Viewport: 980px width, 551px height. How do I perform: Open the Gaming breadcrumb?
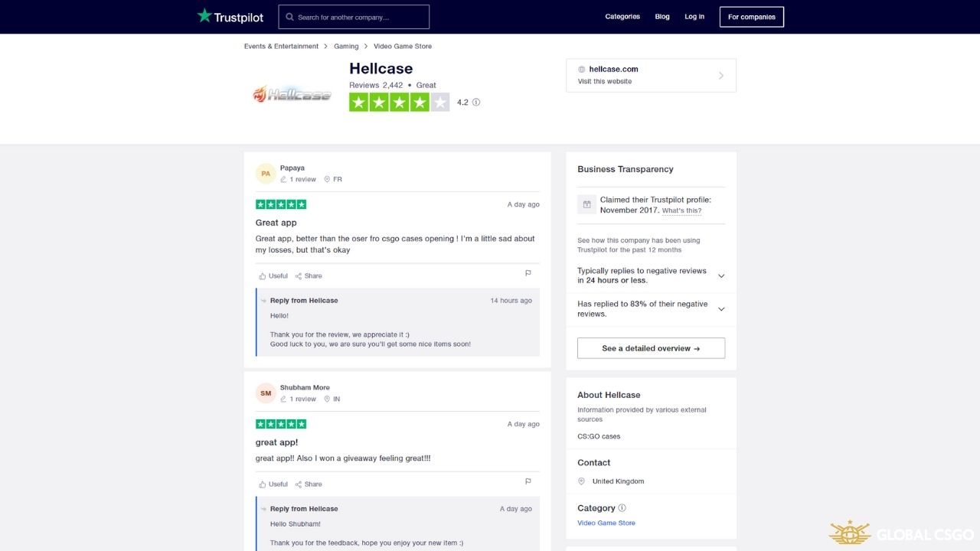pos(346,47)
